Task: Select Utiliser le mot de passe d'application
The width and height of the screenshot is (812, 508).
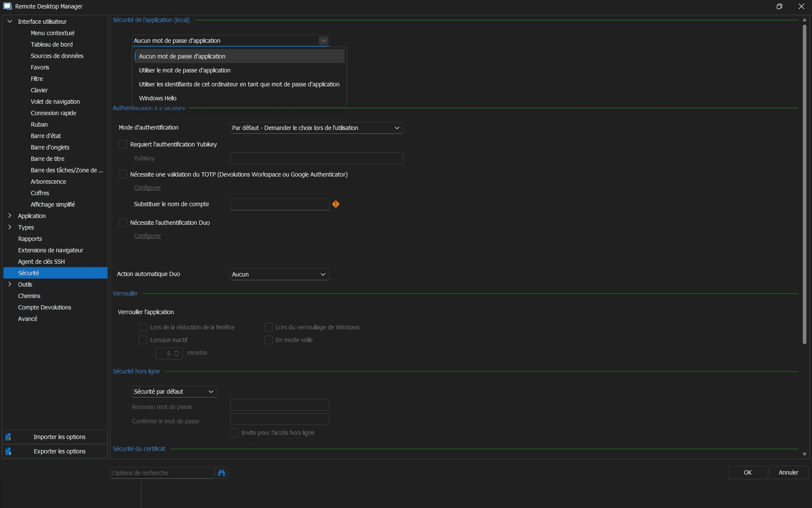Action: tap(185, 70)
